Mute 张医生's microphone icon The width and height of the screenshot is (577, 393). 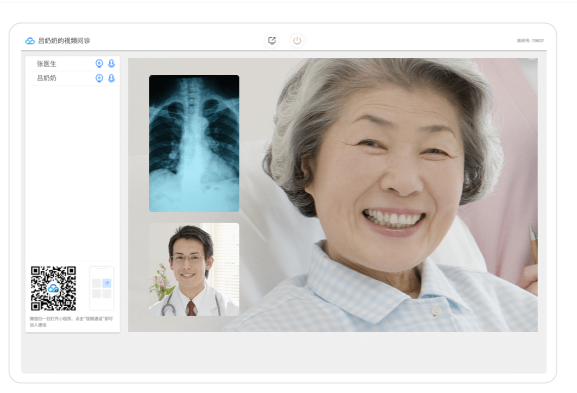tap(111, 64)
